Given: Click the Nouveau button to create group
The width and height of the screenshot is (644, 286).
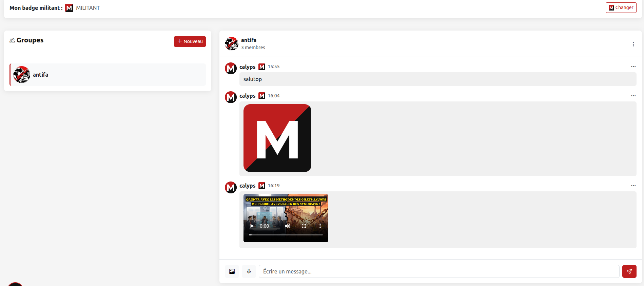Looking at the screenshot, I should pos(190,41).
